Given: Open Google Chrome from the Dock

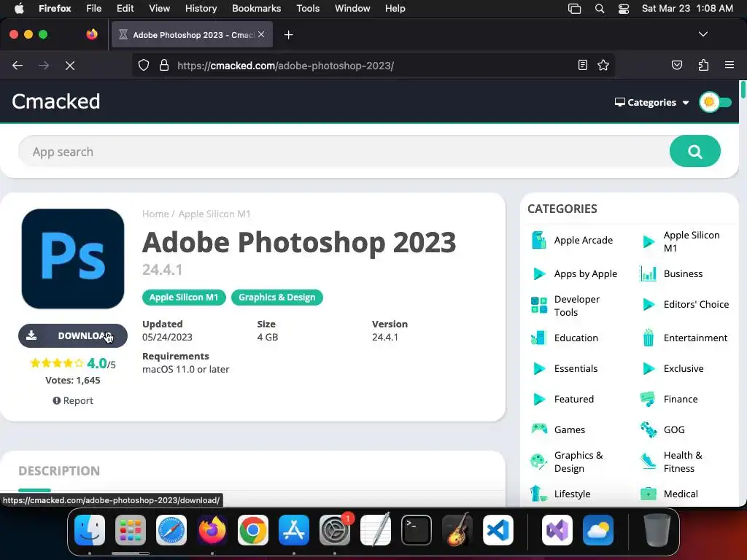Looking at the screenshot, I should coord(253,530).
